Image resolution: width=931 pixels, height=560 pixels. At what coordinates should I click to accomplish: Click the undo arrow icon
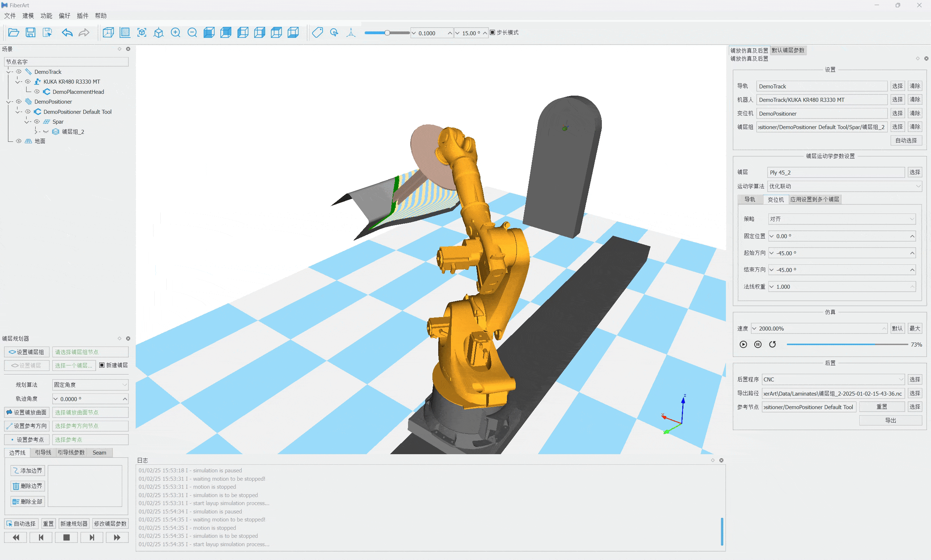[67, 33]
